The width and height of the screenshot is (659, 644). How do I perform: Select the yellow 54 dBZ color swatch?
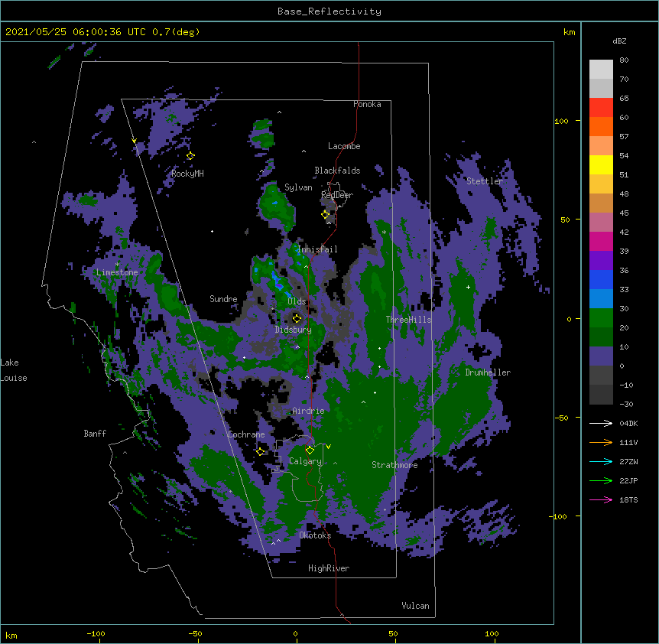601,164
